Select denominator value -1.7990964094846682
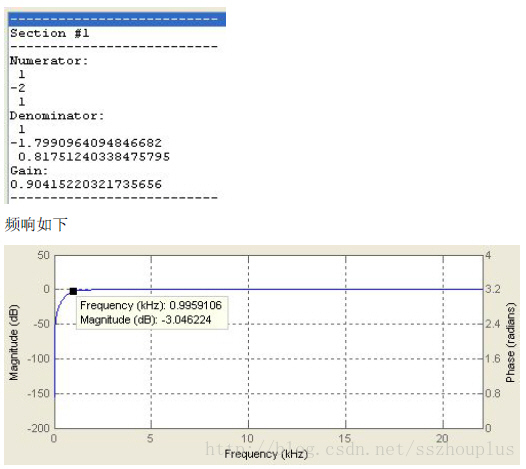This screenshot has height=469, width=526. [86, 143]
